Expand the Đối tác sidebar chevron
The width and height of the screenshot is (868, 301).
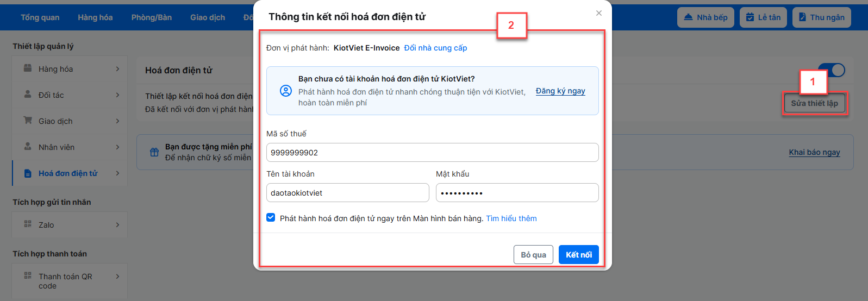tap(117, 95)
